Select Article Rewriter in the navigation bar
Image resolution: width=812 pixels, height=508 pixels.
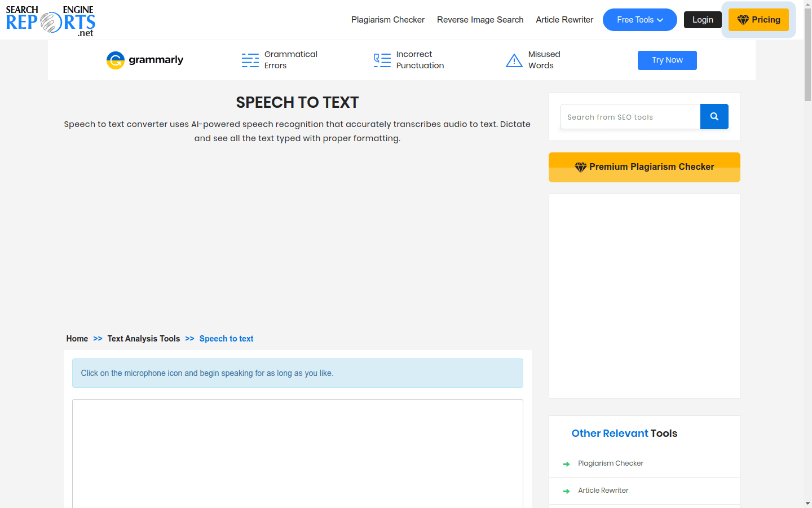(564, 19)
